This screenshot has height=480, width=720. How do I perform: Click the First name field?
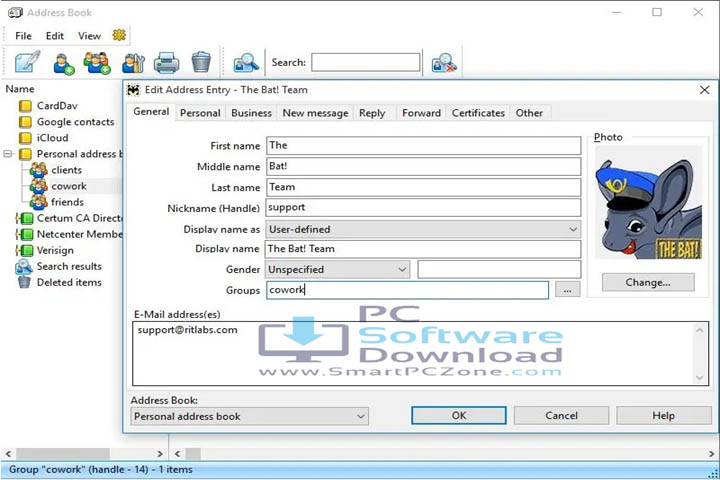pyautogui.click(x=423, y=146)
